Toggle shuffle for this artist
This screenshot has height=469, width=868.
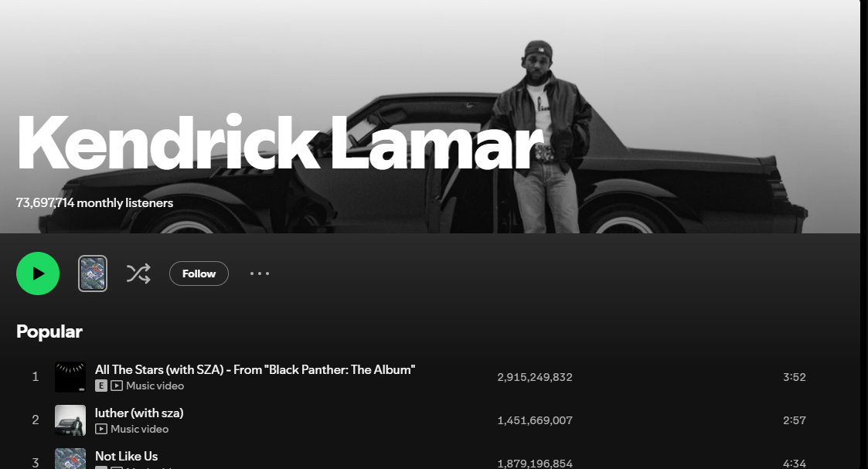click(x=138, y=274)
